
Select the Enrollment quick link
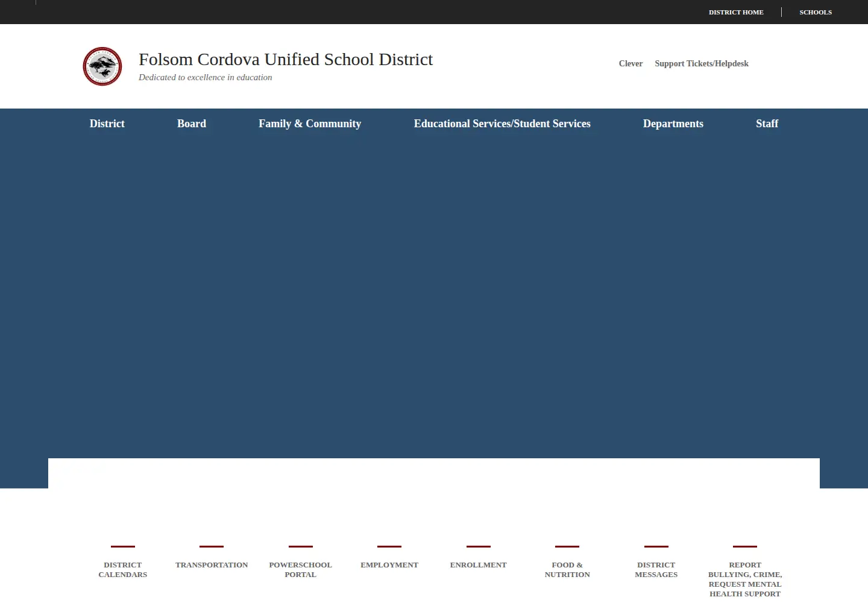point(479,565)
